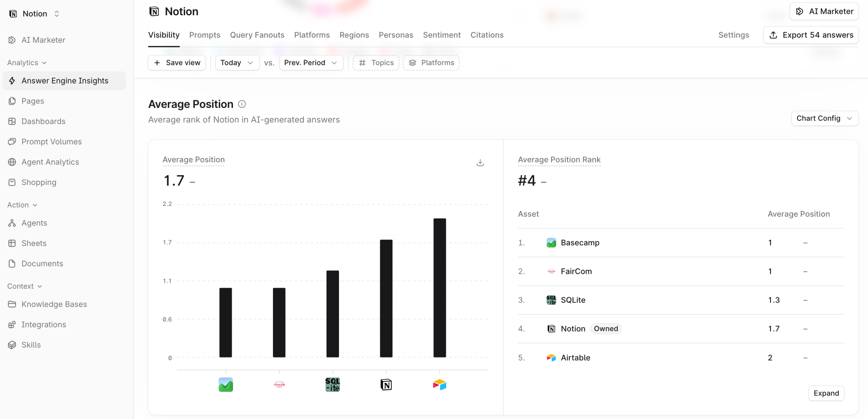Click SQLite's 1.3 average position value
The width and height of the screenshot is (868, 419).
coord(774,300)
